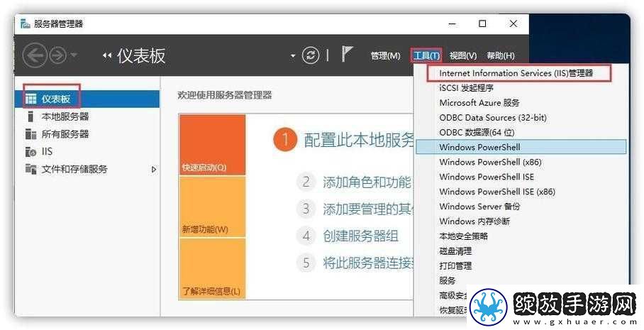
Task: Open the 视图(V) menu
Action: [463, 55]
